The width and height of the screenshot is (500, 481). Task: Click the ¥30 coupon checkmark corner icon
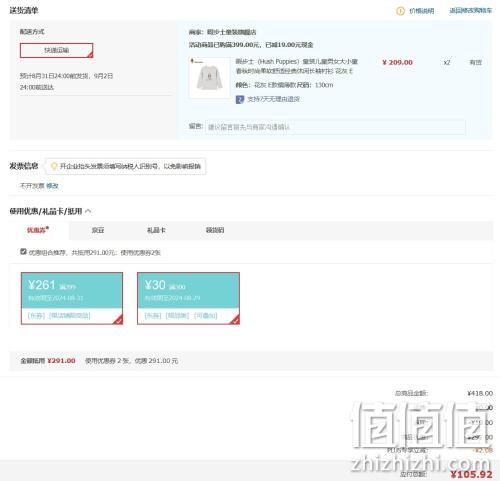235,320
